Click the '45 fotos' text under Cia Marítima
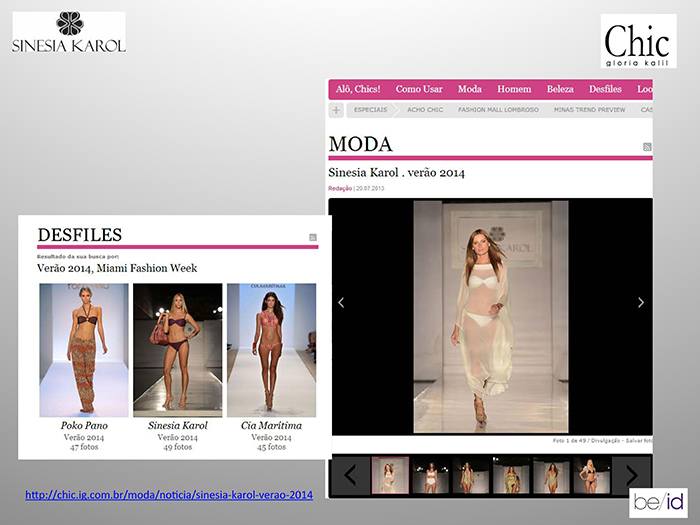The image size is (700, 525). click(x=271, y=447)
